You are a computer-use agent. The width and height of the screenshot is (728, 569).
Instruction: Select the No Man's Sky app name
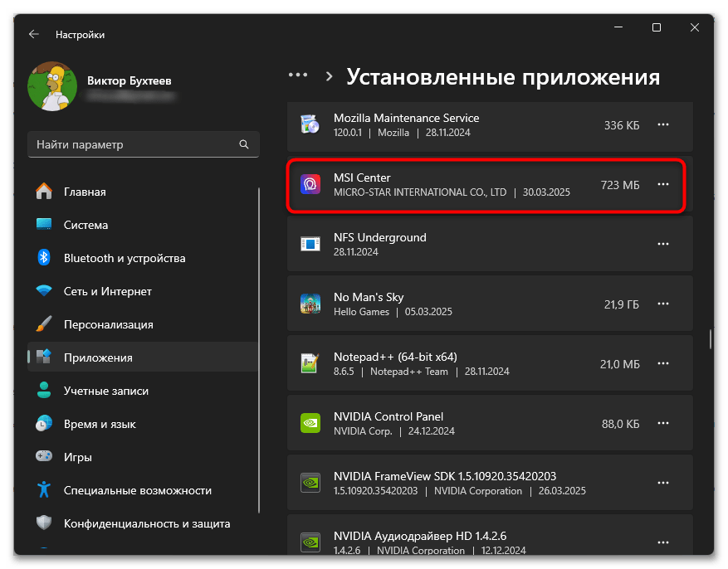[369, 297]
